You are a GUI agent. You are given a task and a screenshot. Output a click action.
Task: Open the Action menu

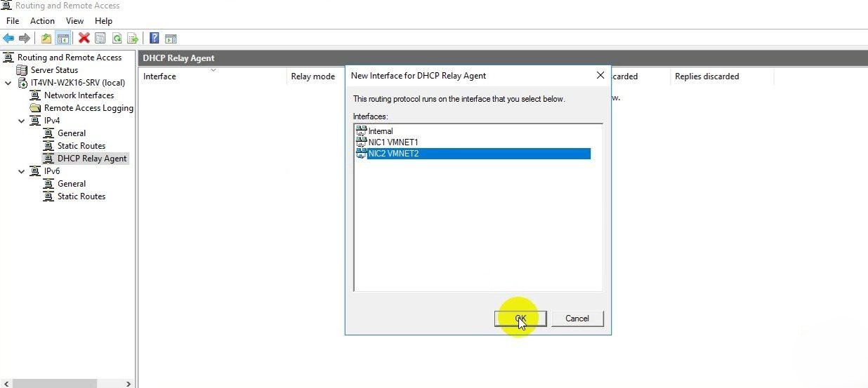(42, 21)
